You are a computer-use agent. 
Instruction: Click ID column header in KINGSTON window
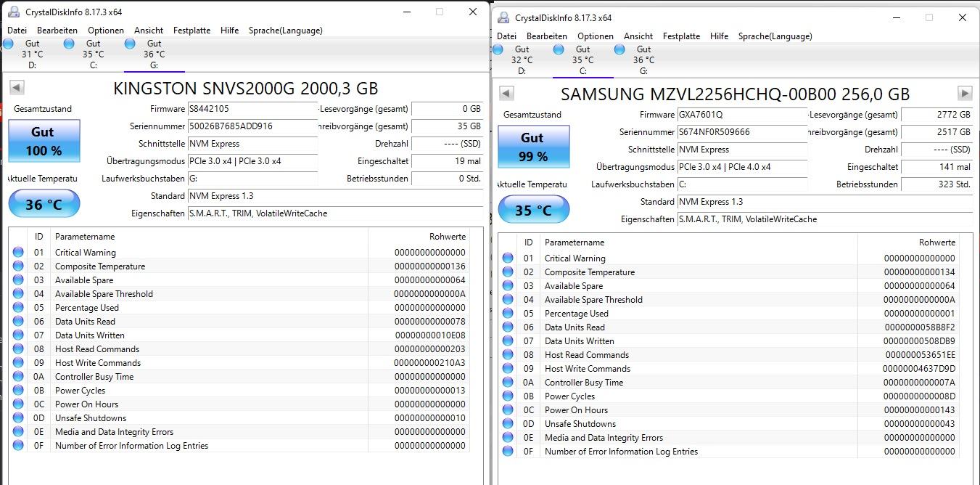click(38, 237)
